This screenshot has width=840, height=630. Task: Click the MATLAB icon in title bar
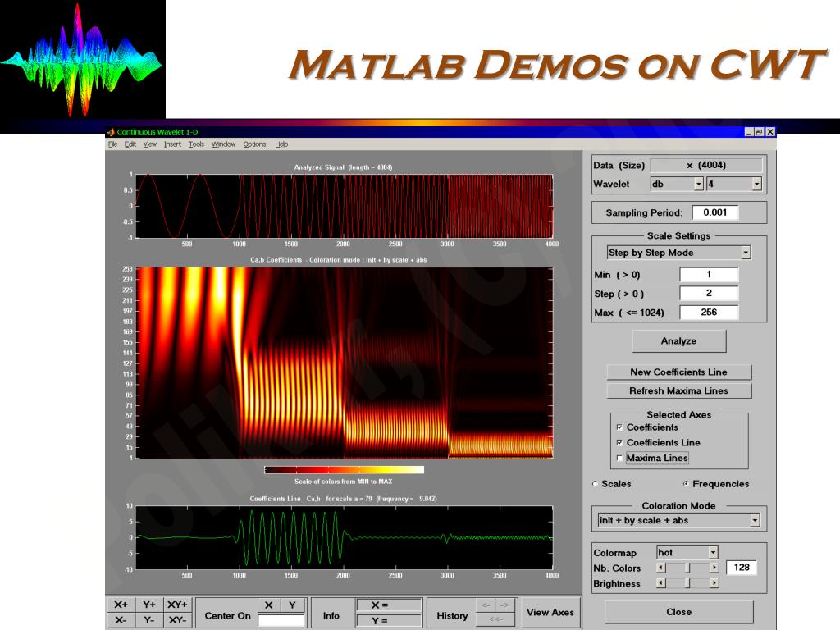click(111, 132)
